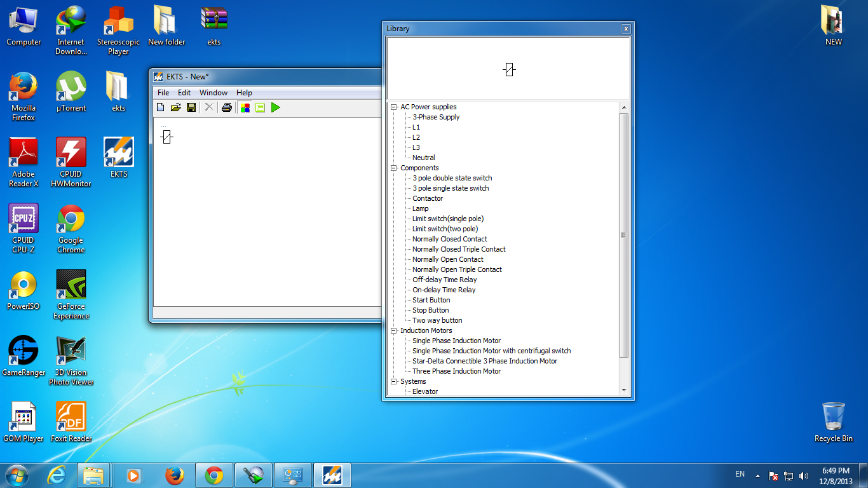Select Limit switch(single pole)
Image resolution: width=868 pixels, height=488 pixels.
click(x=448, y=219)
